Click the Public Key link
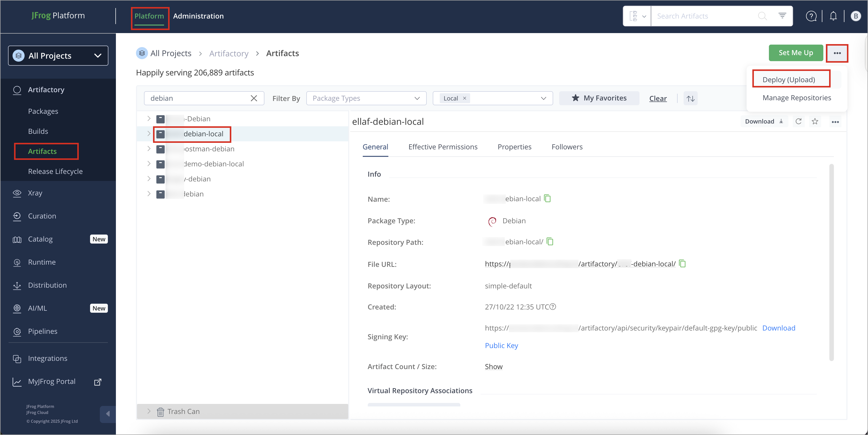The image size is (868, 435). (x=501, y=346)
